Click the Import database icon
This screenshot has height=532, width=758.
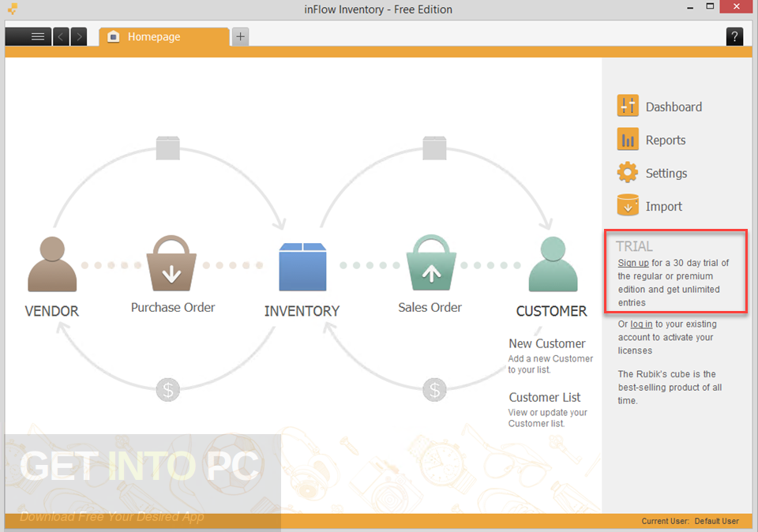[628, 205]
